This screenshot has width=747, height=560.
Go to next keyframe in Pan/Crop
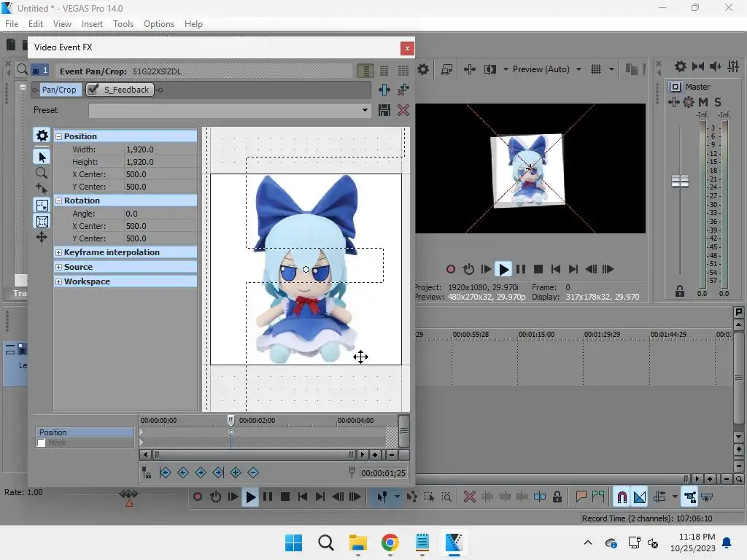click(x=201, y=472)
